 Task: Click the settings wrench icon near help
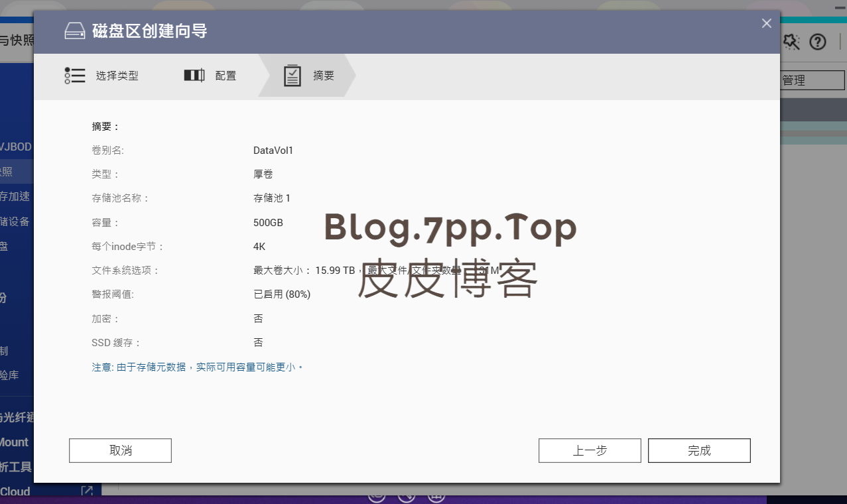point(791,42)
